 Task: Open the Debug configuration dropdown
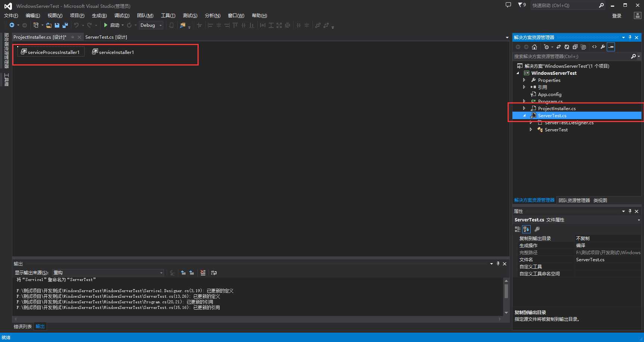[x=151, y=25]
